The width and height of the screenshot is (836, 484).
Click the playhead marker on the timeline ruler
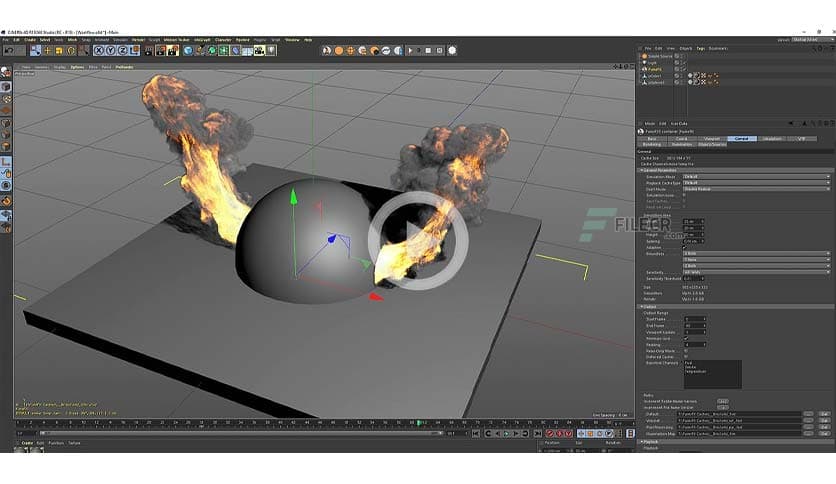[419, 423]
